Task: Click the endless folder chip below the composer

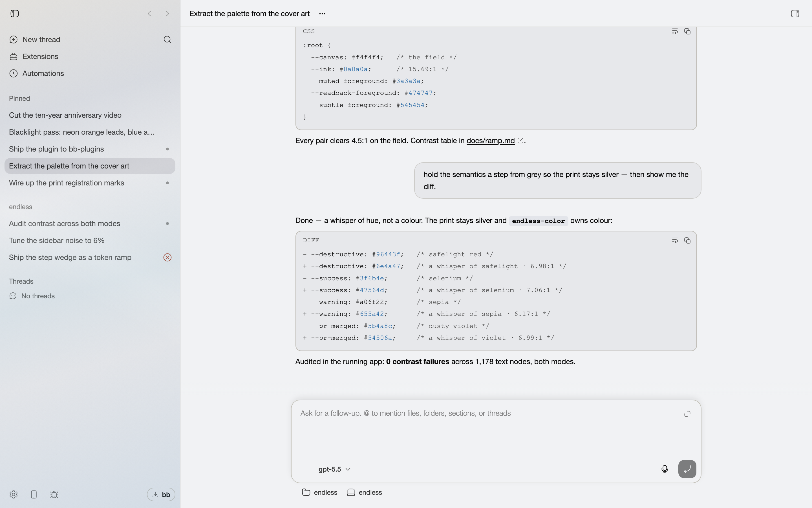Action: (x=319, y=492)
